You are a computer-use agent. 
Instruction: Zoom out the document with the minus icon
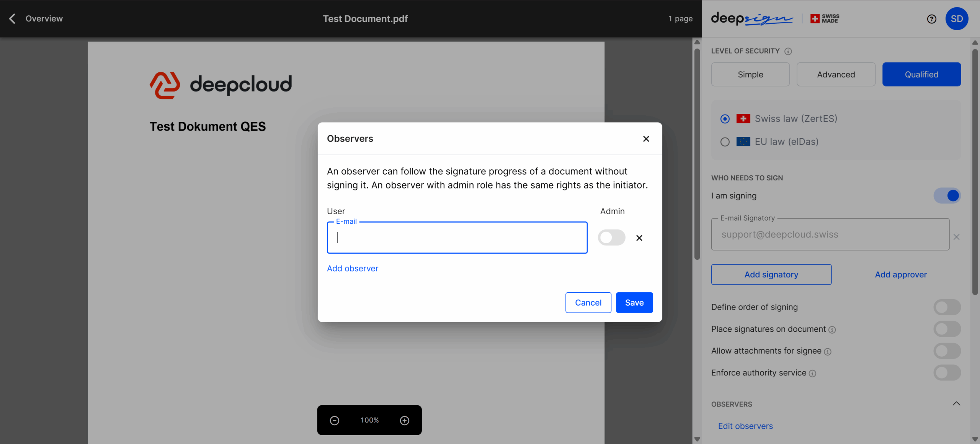point(334,420)
